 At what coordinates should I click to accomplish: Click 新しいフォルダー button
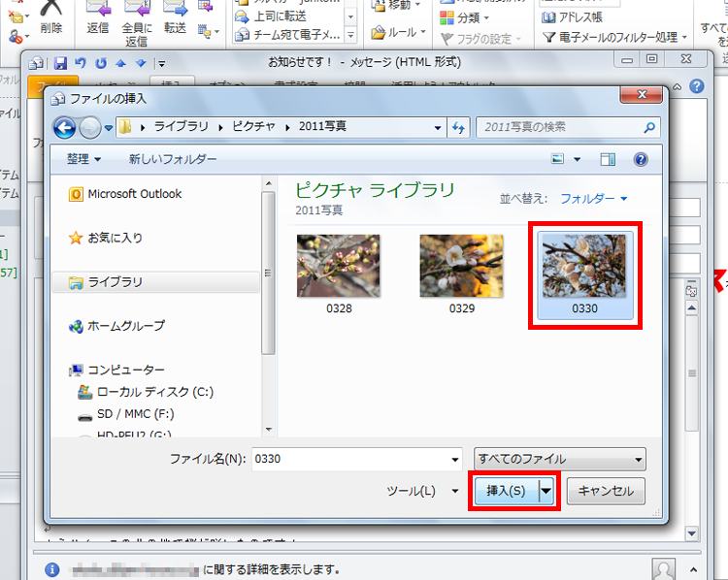pos(173,159)
